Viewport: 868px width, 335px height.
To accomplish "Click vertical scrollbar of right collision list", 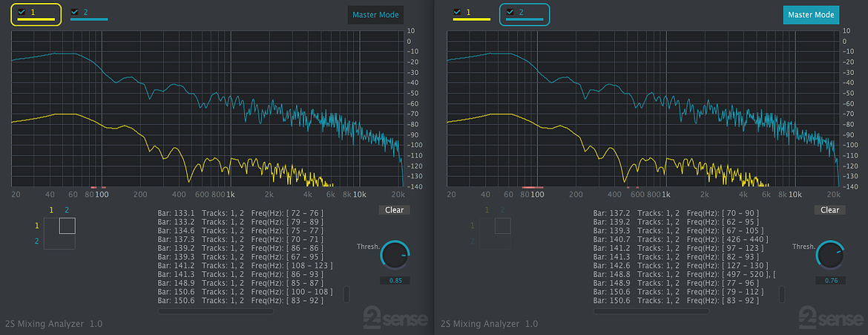I will point(782,294).
